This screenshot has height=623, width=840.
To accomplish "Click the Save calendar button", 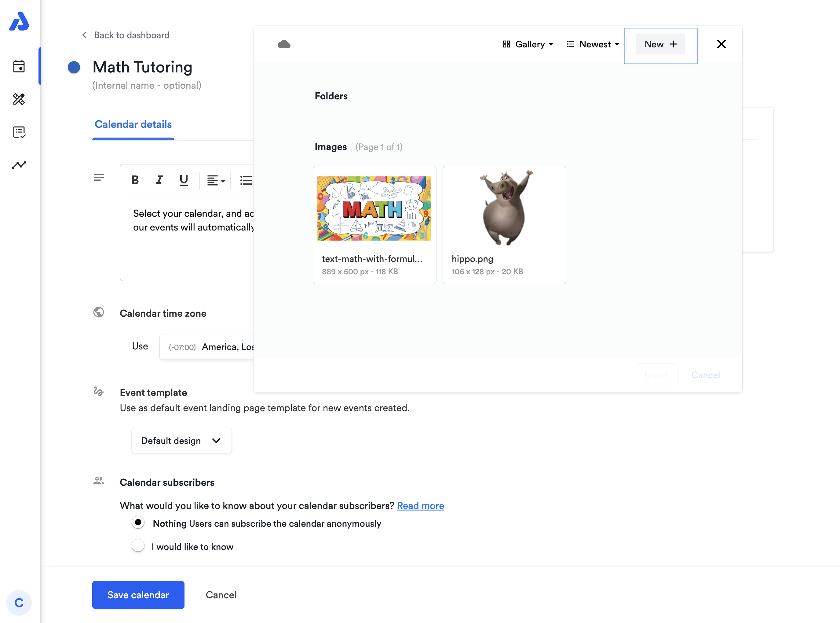I will coord(138,595).
